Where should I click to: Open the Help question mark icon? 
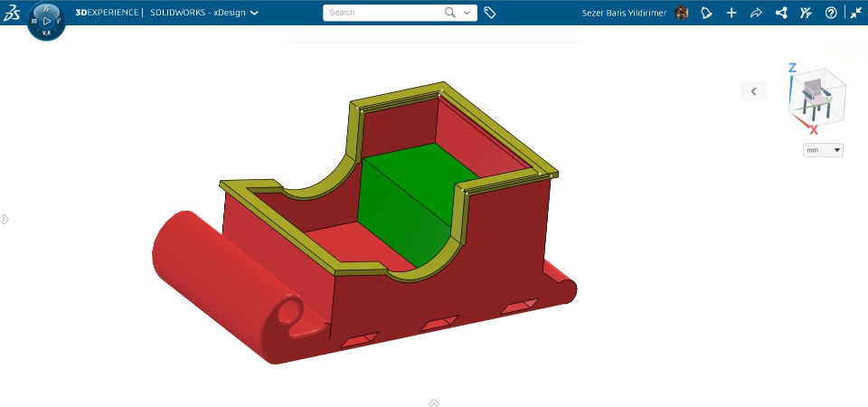[831, 13]
